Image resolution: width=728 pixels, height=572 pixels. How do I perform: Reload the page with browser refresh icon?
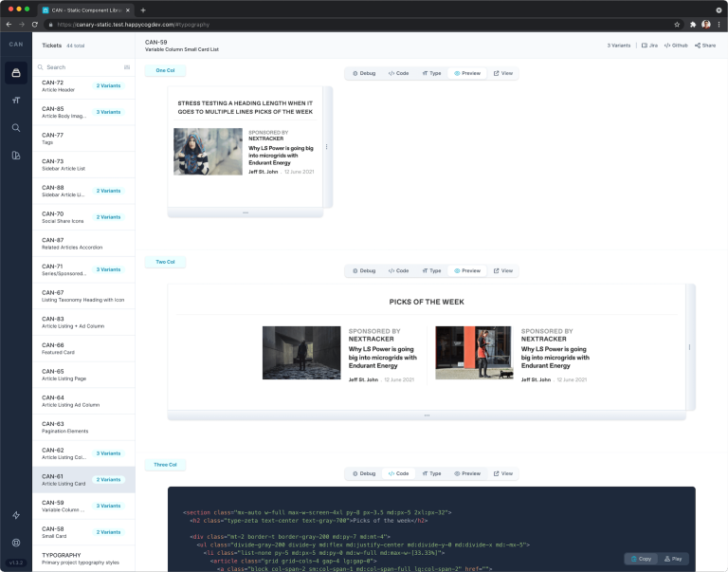coord(35,24)
